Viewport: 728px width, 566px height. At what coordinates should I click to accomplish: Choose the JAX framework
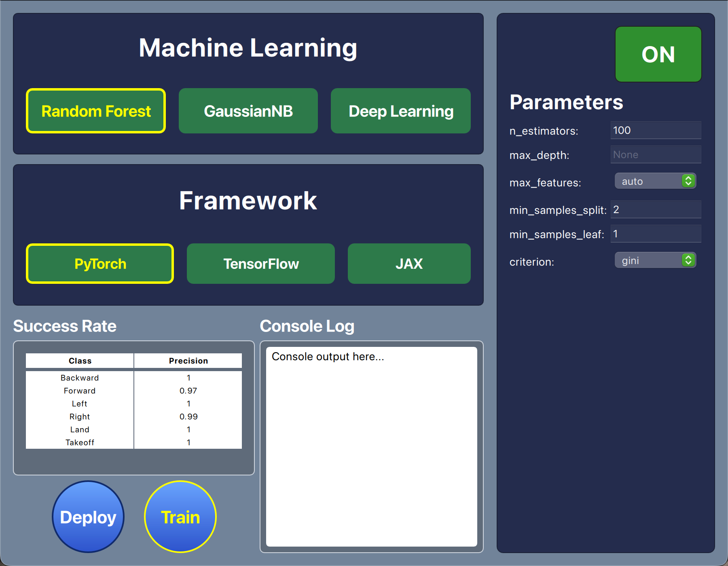[409, 264]
